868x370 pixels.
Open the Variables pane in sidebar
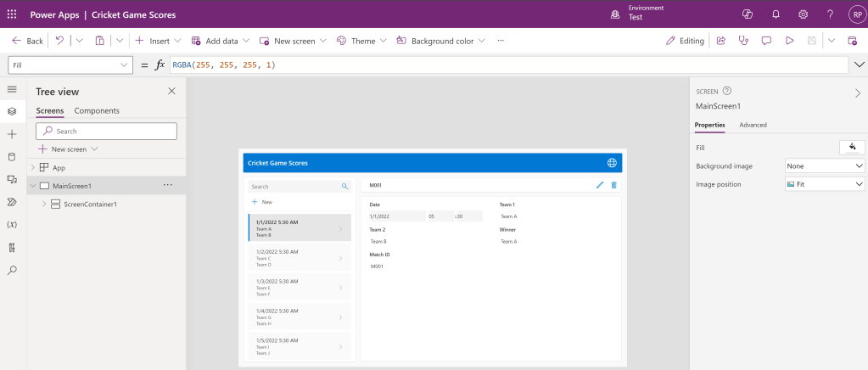[x=12, y=225]
